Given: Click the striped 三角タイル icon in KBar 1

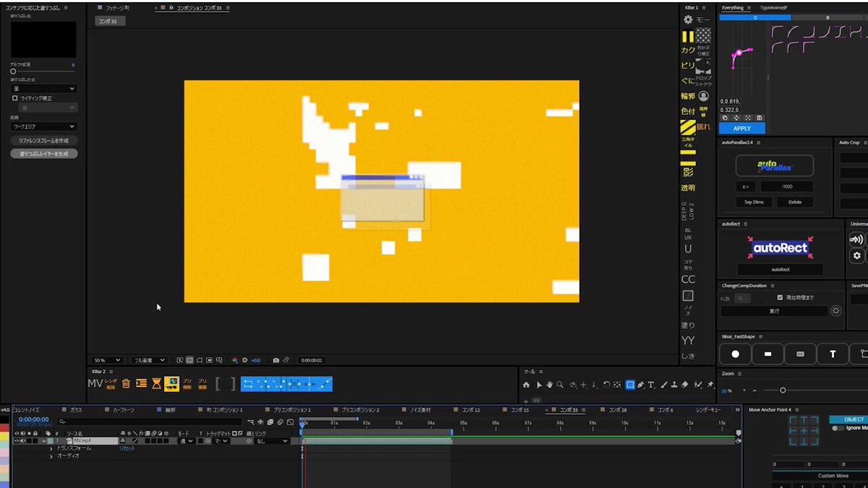Looking at the screenshot, I should pos(688,128).
